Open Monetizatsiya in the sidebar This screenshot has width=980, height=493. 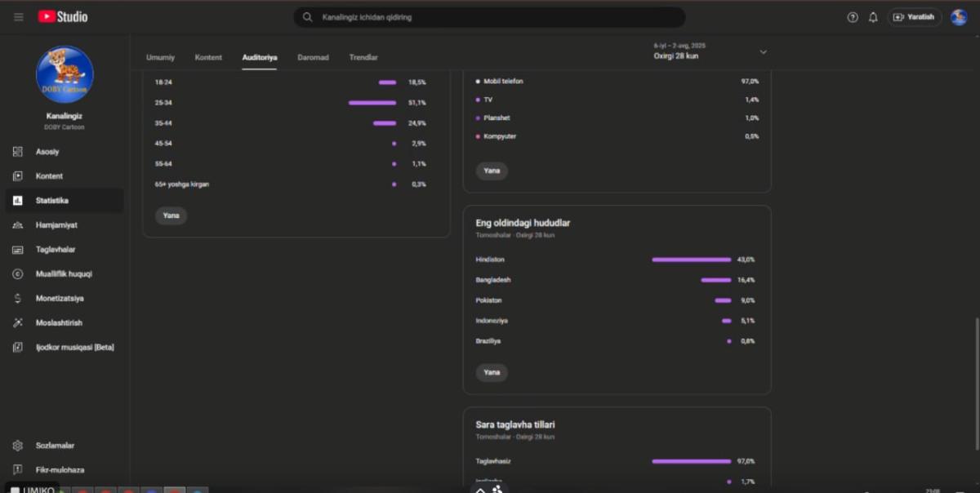click(x=65, y=299)
